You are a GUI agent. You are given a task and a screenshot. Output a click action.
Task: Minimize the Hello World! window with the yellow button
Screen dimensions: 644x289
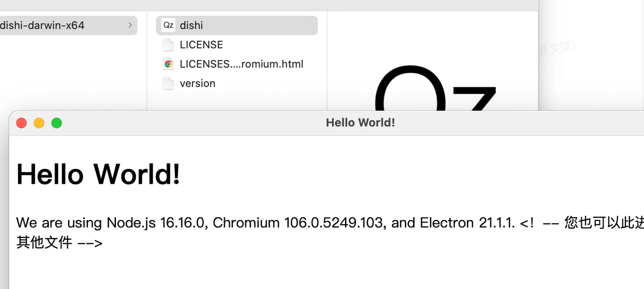39,123
